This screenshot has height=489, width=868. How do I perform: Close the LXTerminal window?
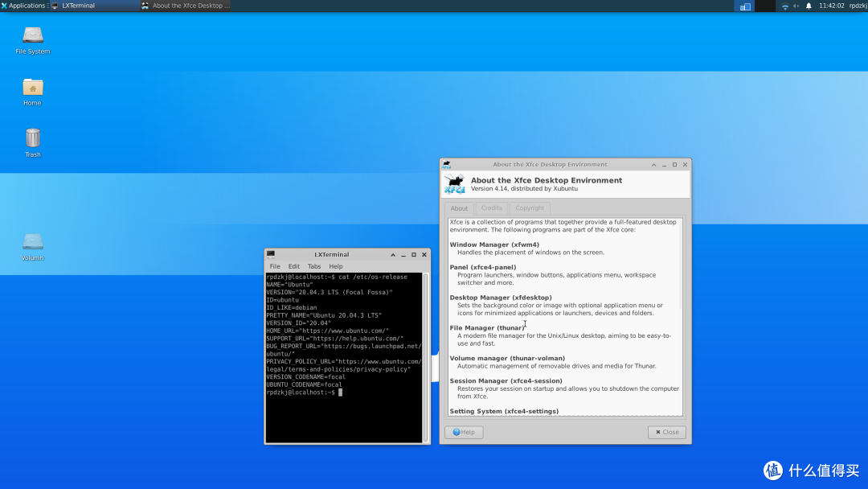pyautogui.click(x=424, y=255)
